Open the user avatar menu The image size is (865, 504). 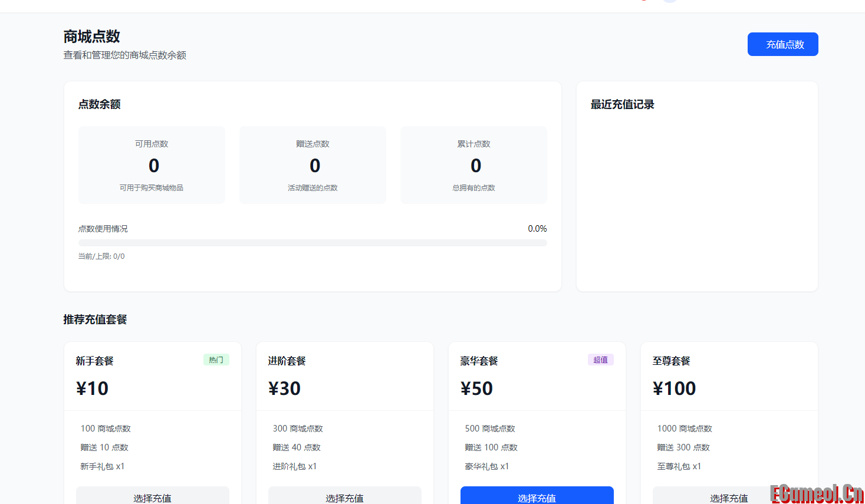(669, 3)
